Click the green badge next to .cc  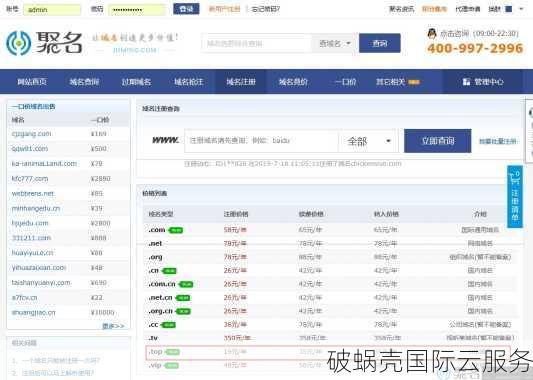168,325
